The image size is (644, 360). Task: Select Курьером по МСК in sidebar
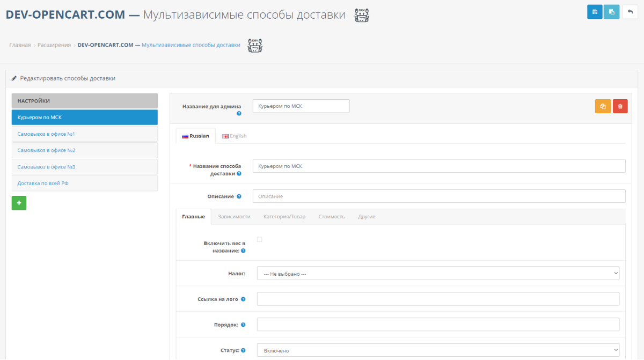pyautogui.click(x=85, y=117)
